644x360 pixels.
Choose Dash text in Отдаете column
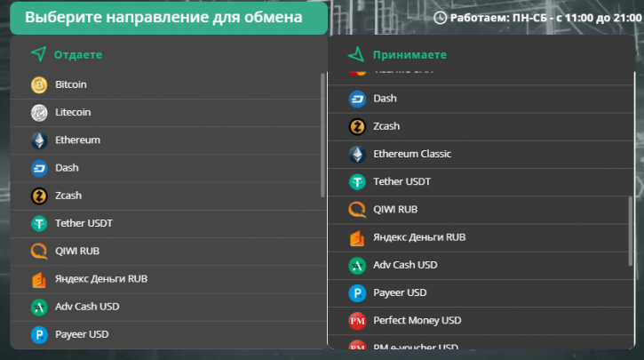click(x=67, y=168)
